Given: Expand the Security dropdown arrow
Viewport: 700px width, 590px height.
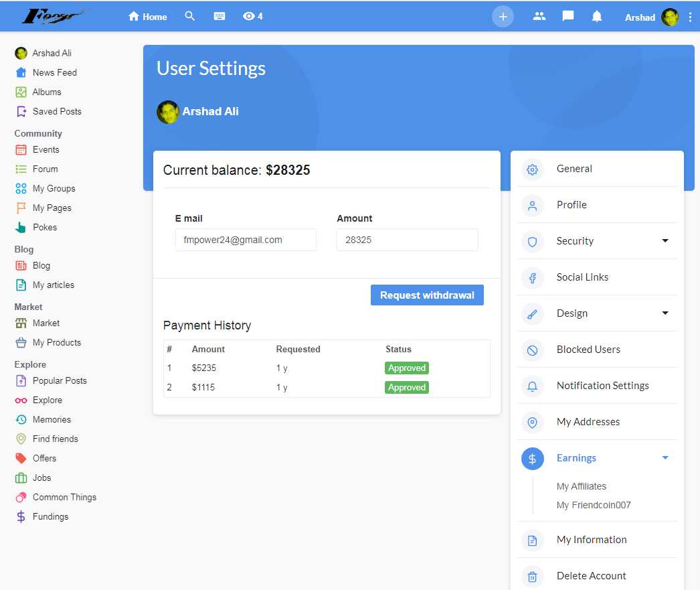Looking at the screenshot, I should click(665, 240).
